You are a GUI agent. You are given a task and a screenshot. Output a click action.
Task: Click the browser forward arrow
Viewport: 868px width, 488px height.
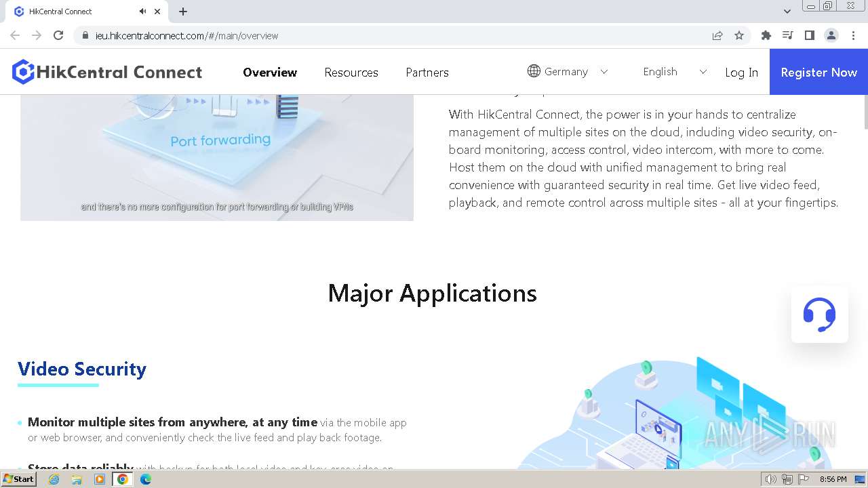pos(37,35)
